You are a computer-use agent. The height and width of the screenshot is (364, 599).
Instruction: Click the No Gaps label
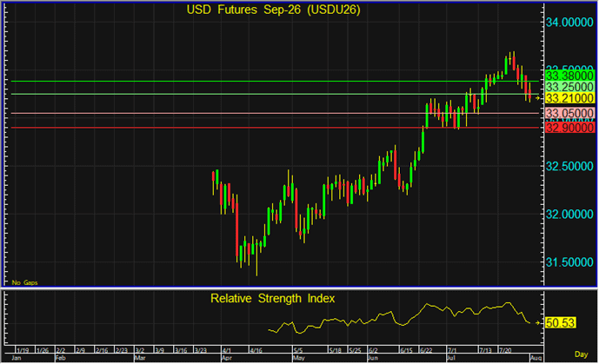[x=25, y=282]
